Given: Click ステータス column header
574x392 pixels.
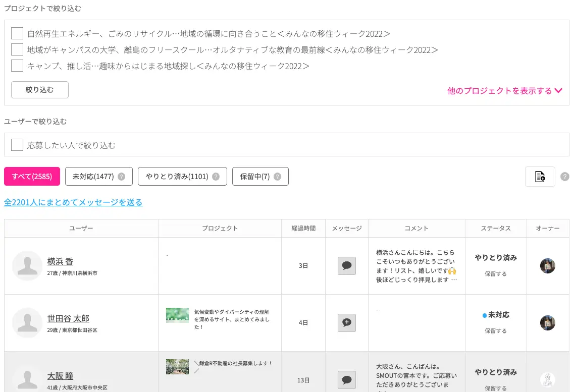Looking at the screenshot, I should [496, 228].
